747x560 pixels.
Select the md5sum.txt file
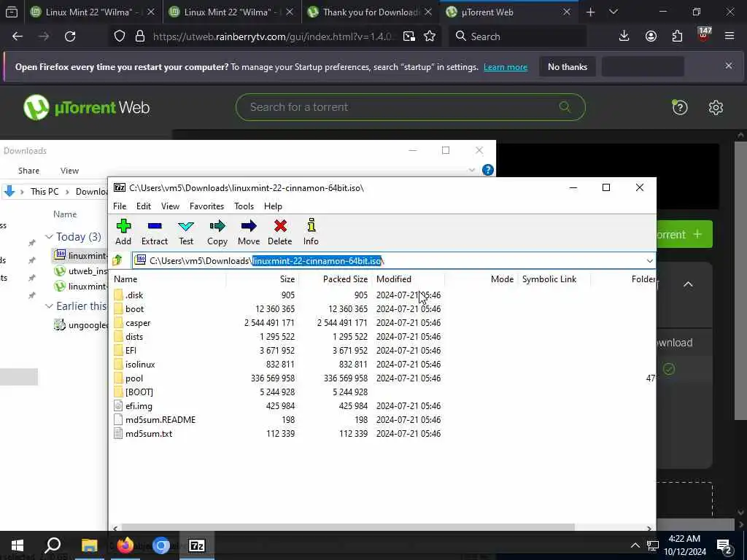(143, 433)
